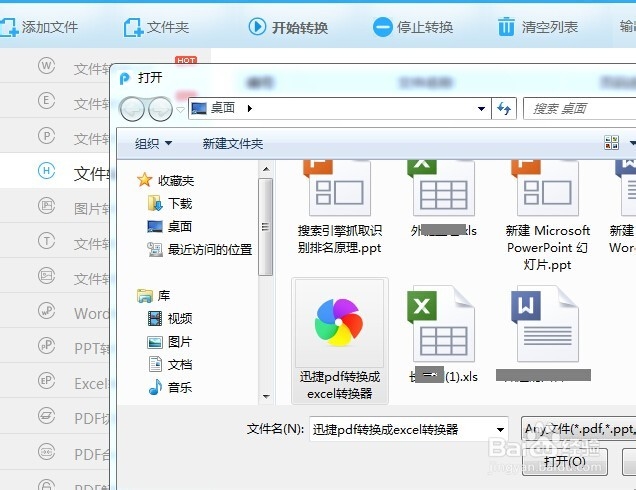This screenshot has height=490, width=636.
Task: Select 库 in navigation pane
Action: tap(154, 296)
